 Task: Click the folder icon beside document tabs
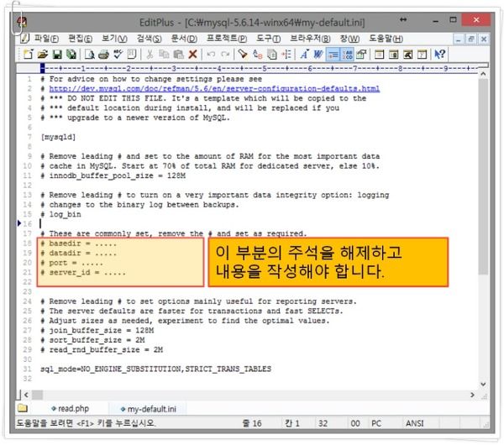(23, 408)
